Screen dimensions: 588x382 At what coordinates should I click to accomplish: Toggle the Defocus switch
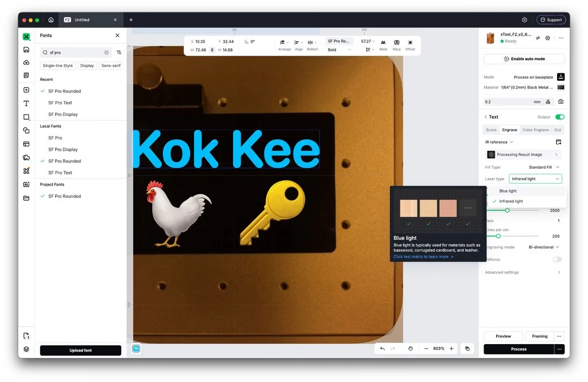point(557,259)
